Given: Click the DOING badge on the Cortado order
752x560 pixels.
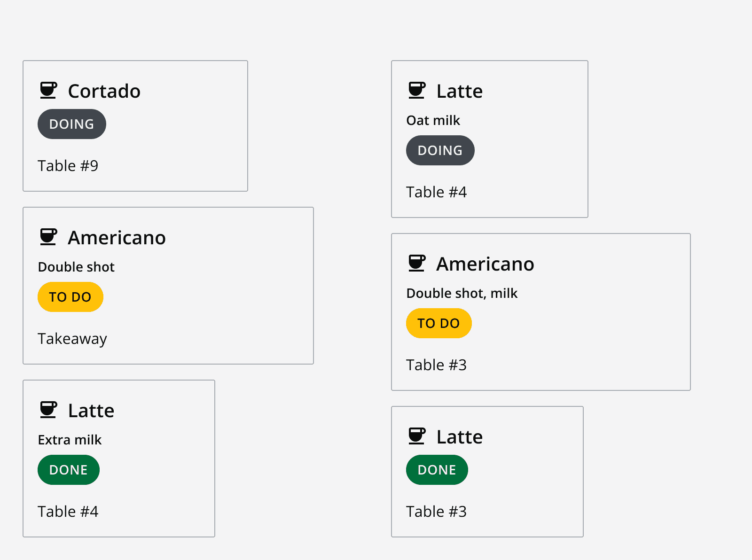Looking at the screenshot, I should coord(72,124).
